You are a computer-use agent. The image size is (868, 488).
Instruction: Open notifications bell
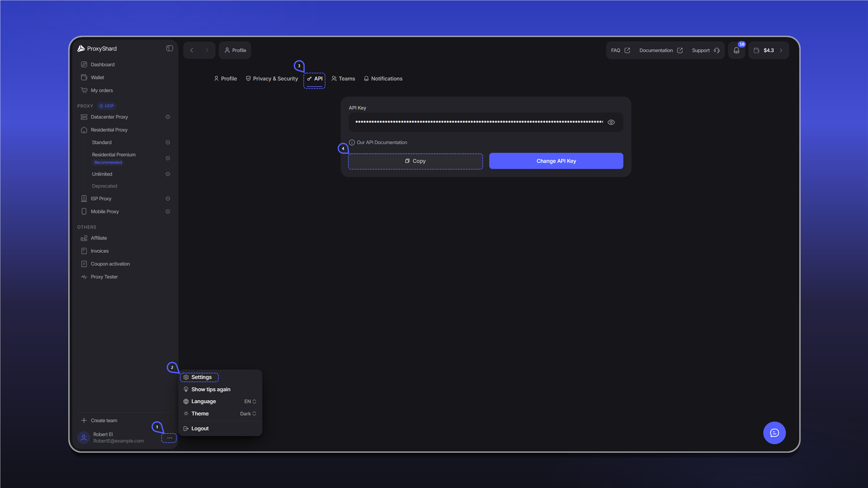736,50
